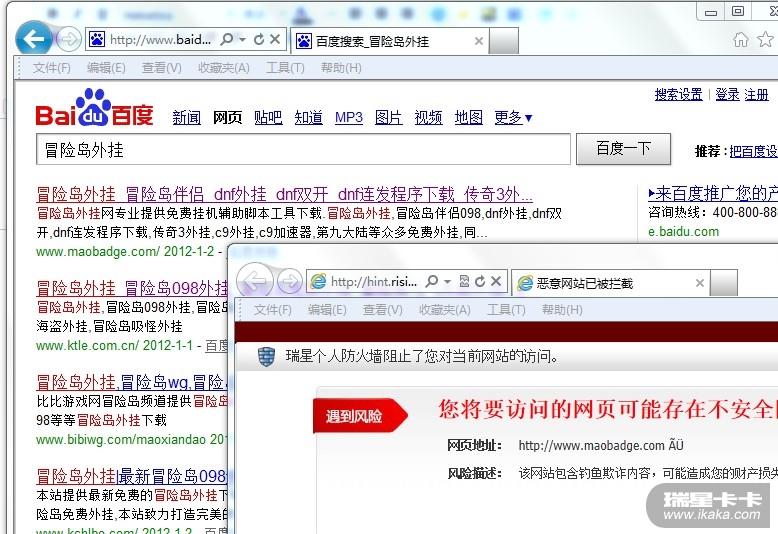Open 贴吧 category link
Screen dimensions: 778x534
(268, 118)
